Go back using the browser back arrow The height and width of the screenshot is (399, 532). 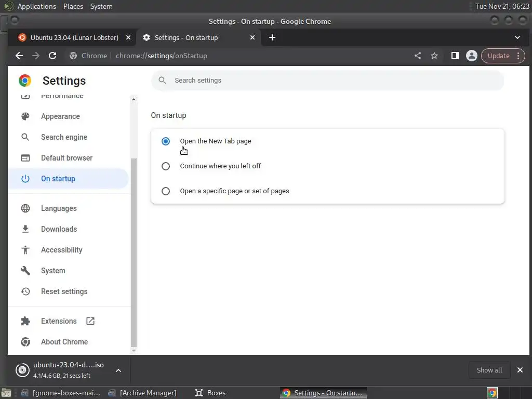pos(19,56)
